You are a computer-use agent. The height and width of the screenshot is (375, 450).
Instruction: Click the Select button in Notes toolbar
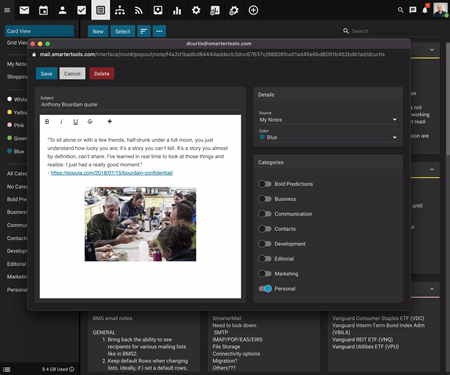123,31
